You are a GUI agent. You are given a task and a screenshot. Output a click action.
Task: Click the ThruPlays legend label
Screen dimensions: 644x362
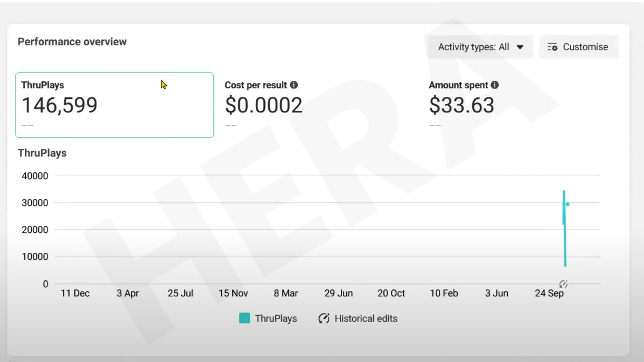coord(276,318)
